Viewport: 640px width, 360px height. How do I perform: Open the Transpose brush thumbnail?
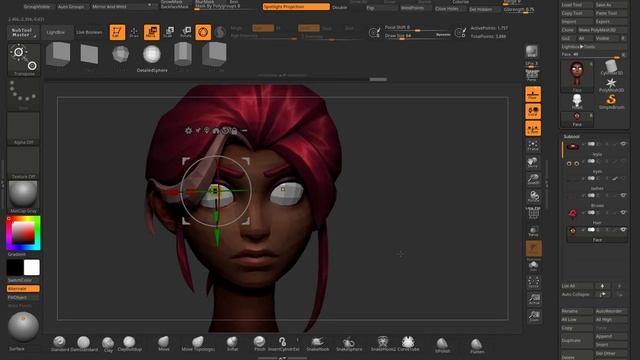pos(24,60)
